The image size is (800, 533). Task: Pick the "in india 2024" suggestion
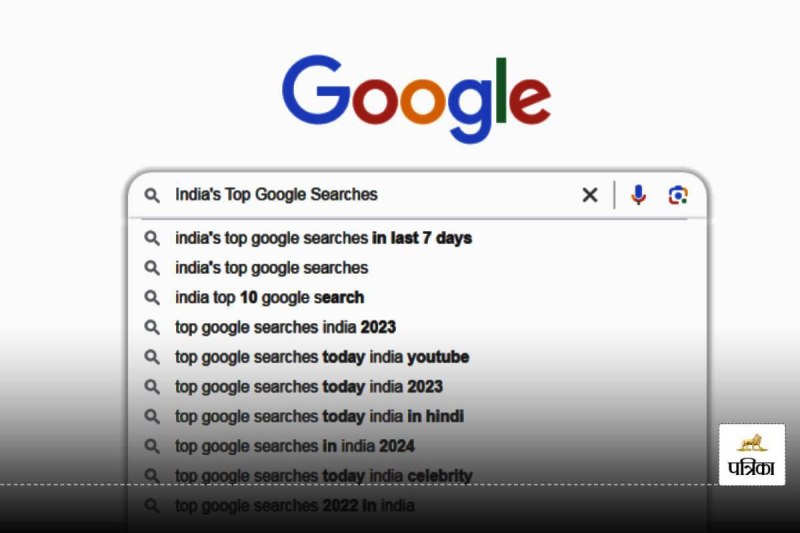click(294, 446)
